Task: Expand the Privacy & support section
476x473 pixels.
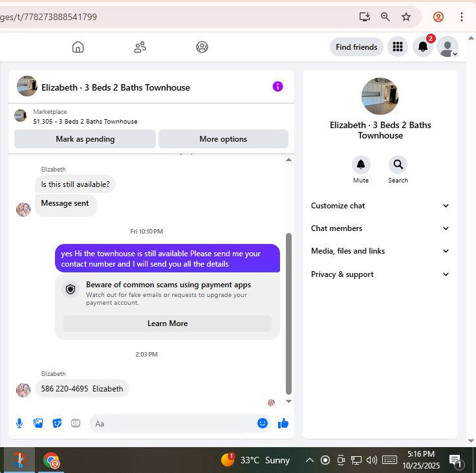Action: pyautogui.click(x=380, y=274)
